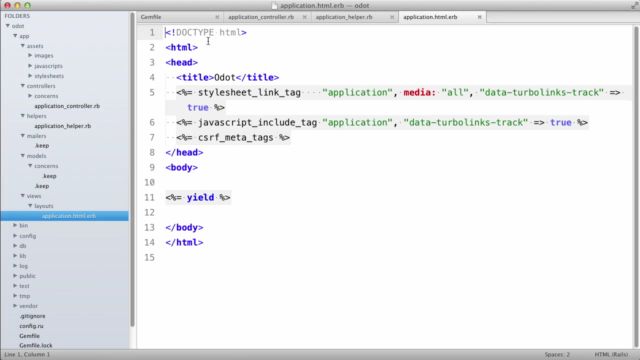This screenshot has height=360, width=640.
Task: Click line number 5 in the gutter
Action: (152, 93)
